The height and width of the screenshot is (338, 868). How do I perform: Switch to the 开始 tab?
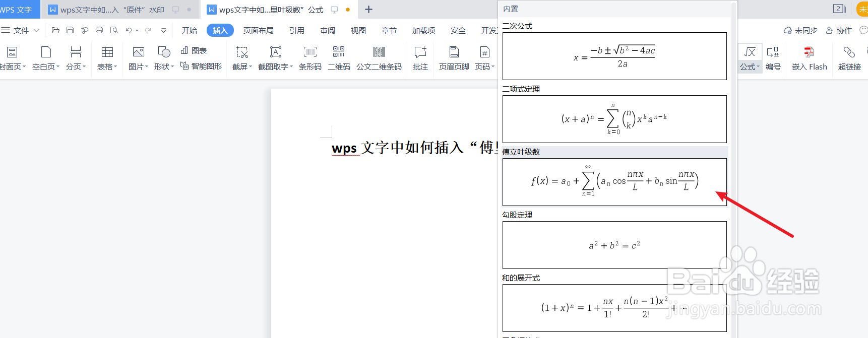[190, 30]
